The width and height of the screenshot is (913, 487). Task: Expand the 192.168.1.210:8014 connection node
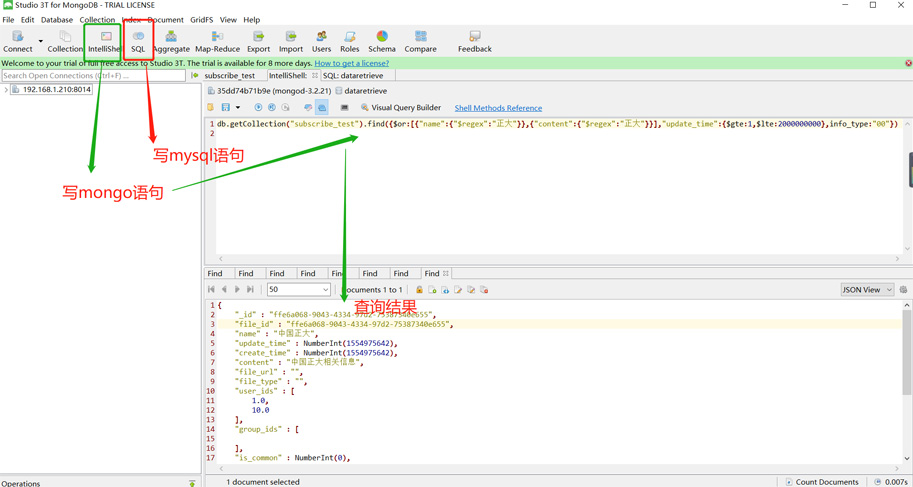[x=6, y=90]
